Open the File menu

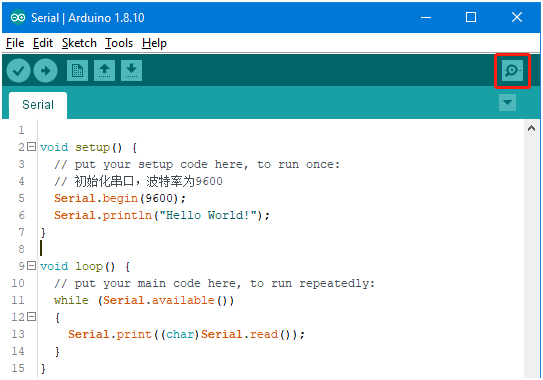pyautogui.click(x=15, y=43)
